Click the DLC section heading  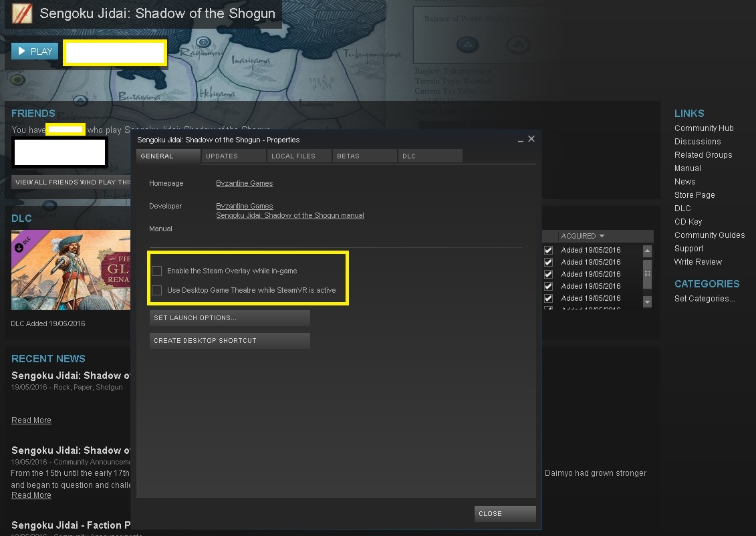pyautogui.click(x=21, y=219)
